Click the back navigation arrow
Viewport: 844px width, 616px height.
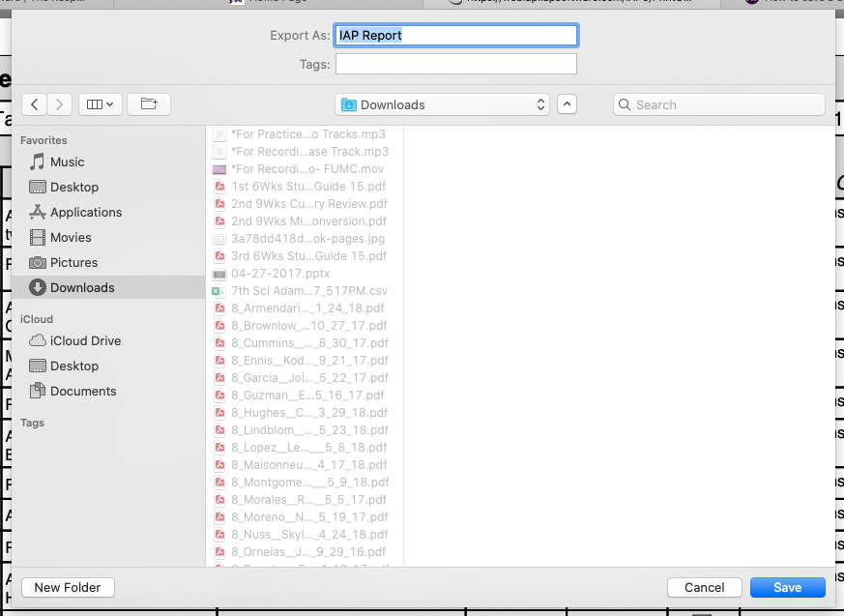click(35, 104)
